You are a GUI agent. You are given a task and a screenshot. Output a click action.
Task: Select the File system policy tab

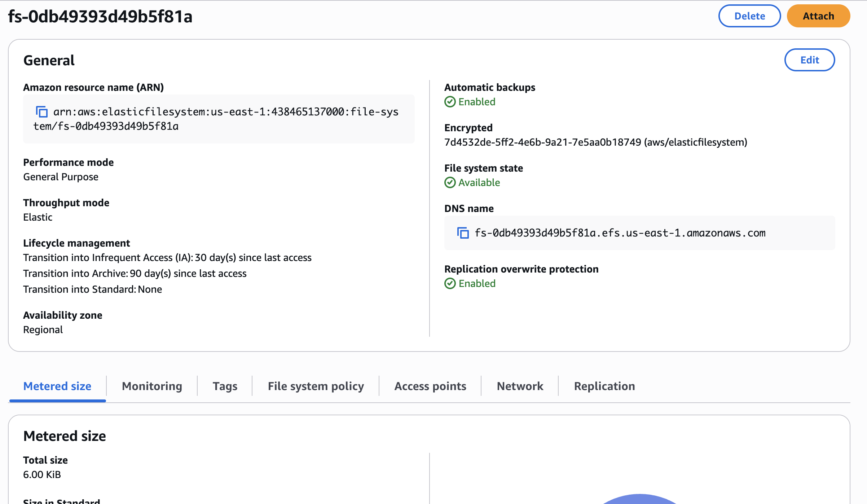click(x=316, y=386)
